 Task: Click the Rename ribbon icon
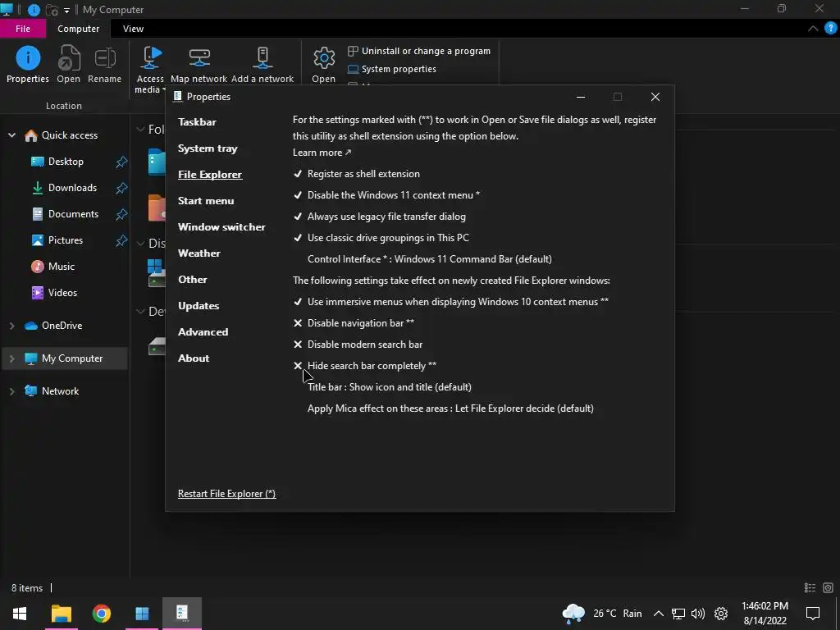pyautogui.click(x=104, y=64)
